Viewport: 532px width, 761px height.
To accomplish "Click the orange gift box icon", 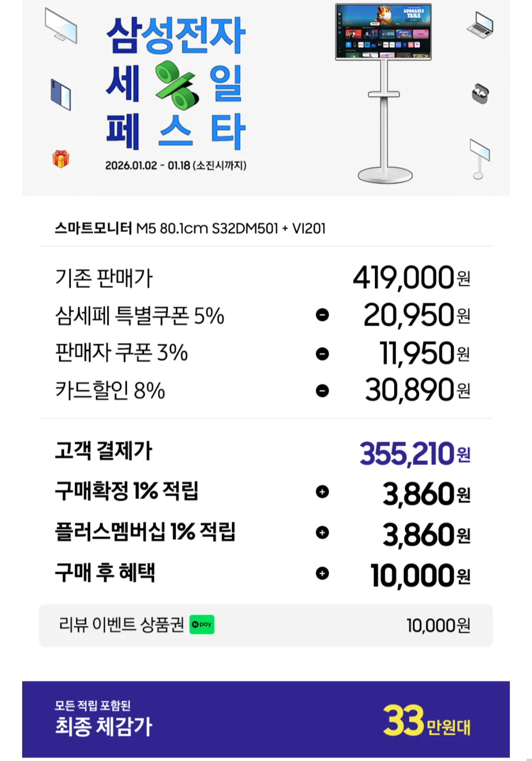I will (x=61, y=159).
